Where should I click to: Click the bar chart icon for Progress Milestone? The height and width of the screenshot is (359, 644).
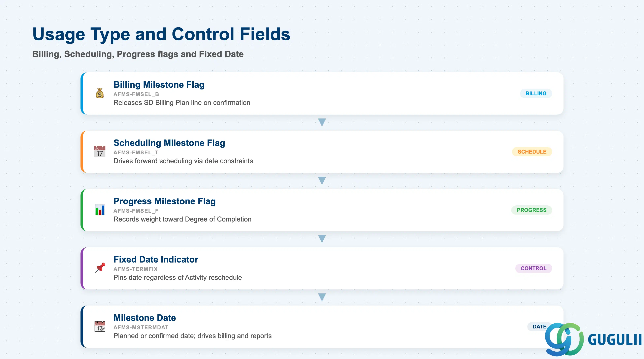(x=100, y=210)
